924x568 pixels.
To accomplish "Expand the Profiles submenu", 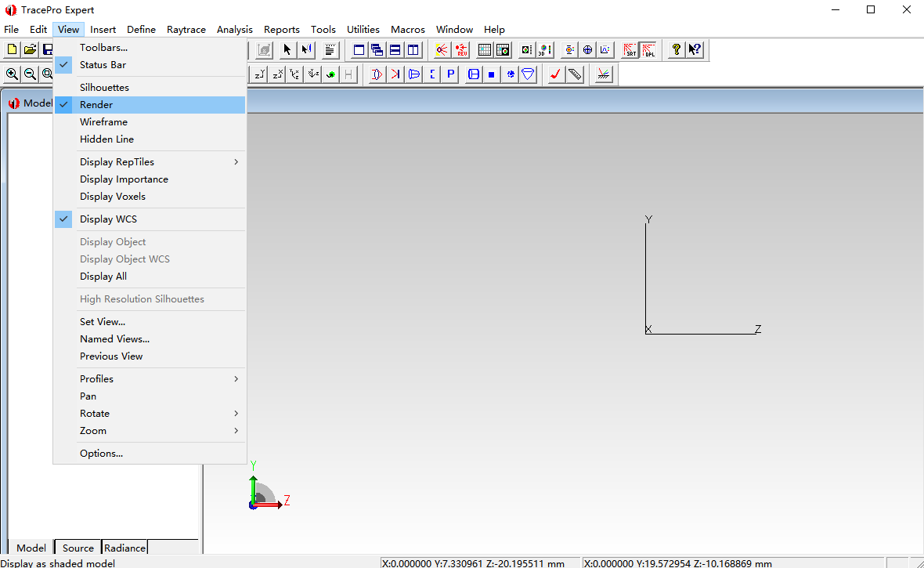I will pos(150,378).
